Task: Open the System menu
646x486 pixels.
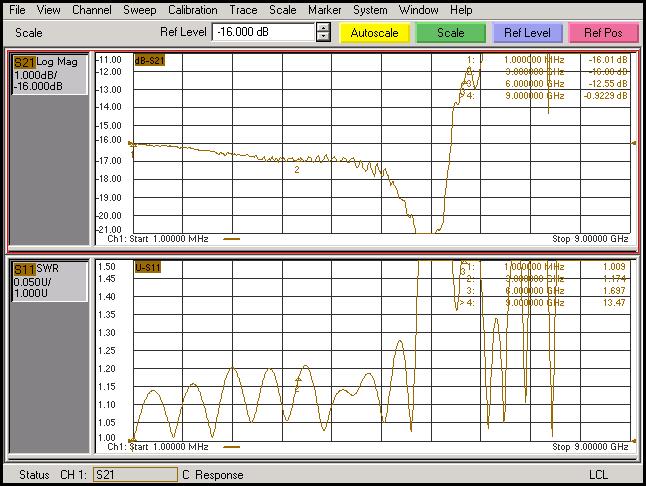Action: (x=370, y=10)
